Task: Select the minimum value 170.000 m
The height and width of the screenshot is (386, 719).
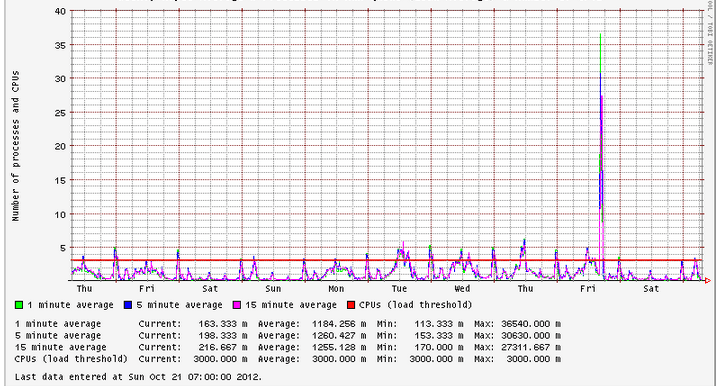Action: tap(438, 347)
